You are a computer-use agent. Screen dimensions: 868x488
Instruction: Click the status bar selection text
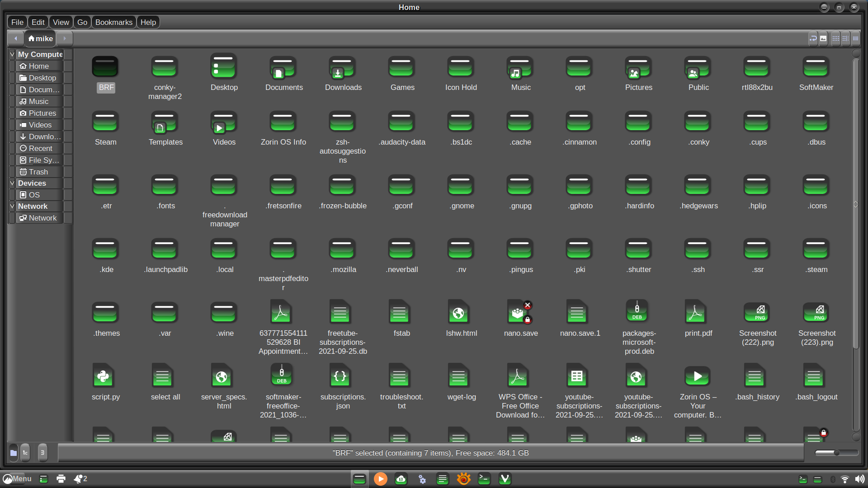(430, 453)
